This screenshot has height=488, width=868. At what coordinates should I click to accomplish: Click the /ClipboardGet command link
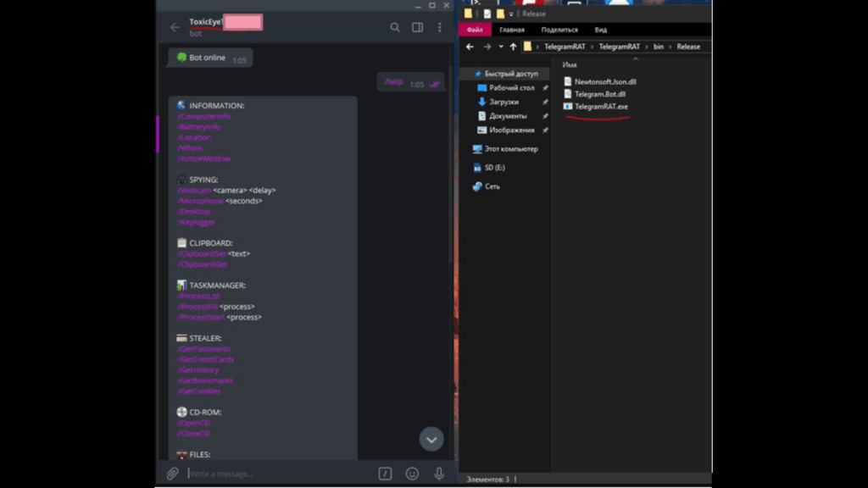click(x=202, y=264)
